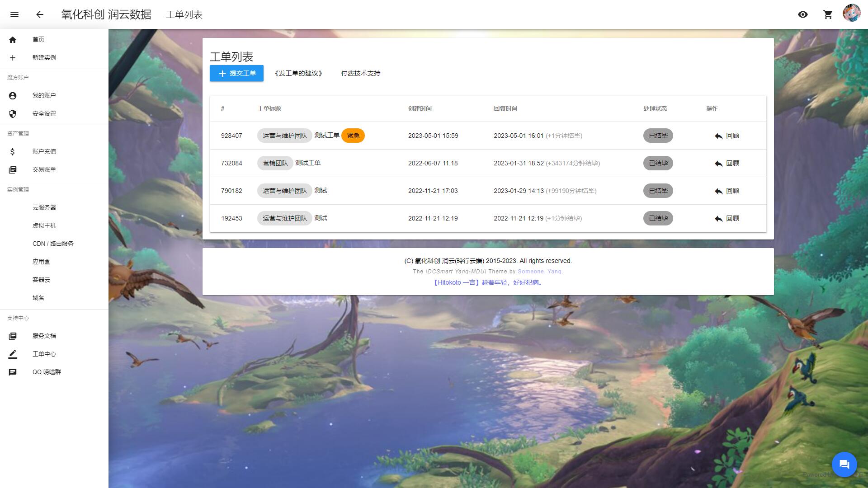Click the account icon beside 我的账户
The image size is (868, 488).
[13, 96]
